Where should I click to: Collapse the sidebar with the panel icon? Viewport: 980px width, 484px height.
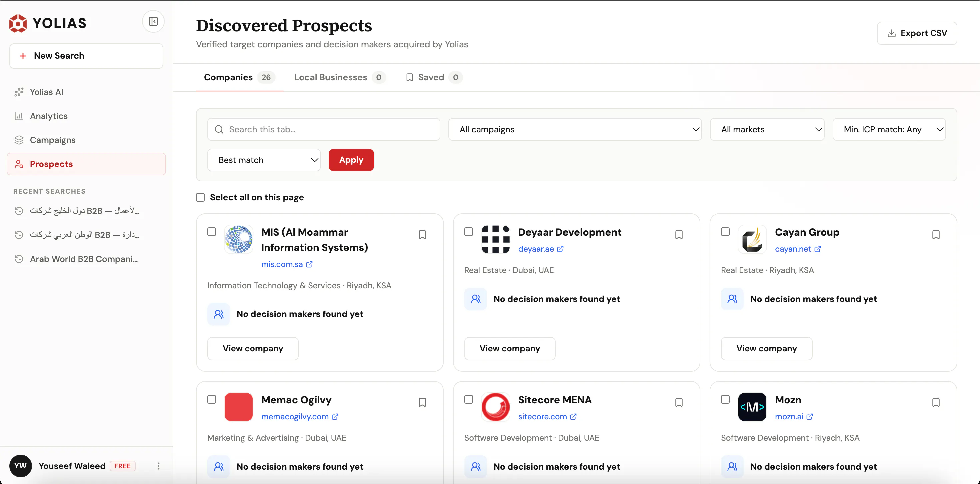153,21
